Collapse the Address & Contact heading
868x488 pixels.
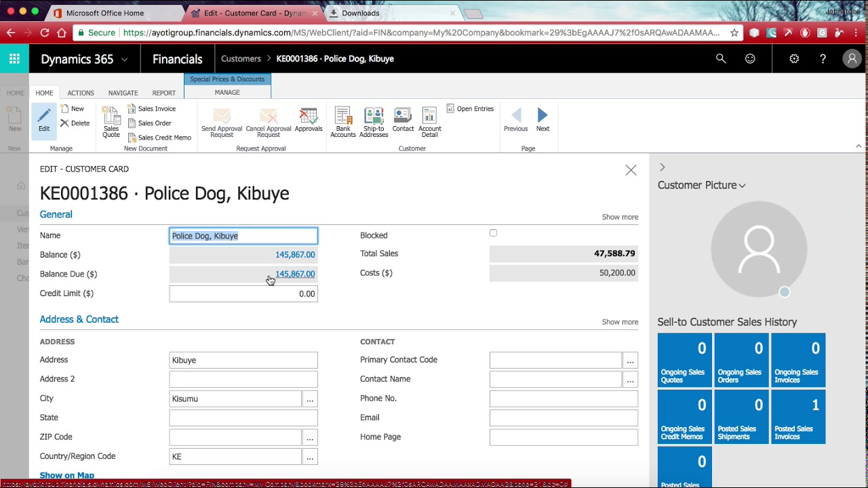(79, 319)
